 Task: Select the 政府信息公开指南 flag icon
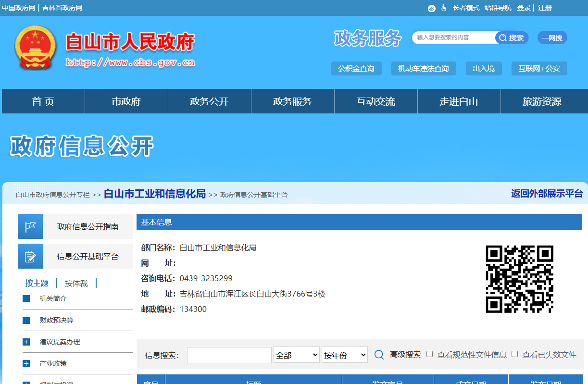[x=30, y=226]
